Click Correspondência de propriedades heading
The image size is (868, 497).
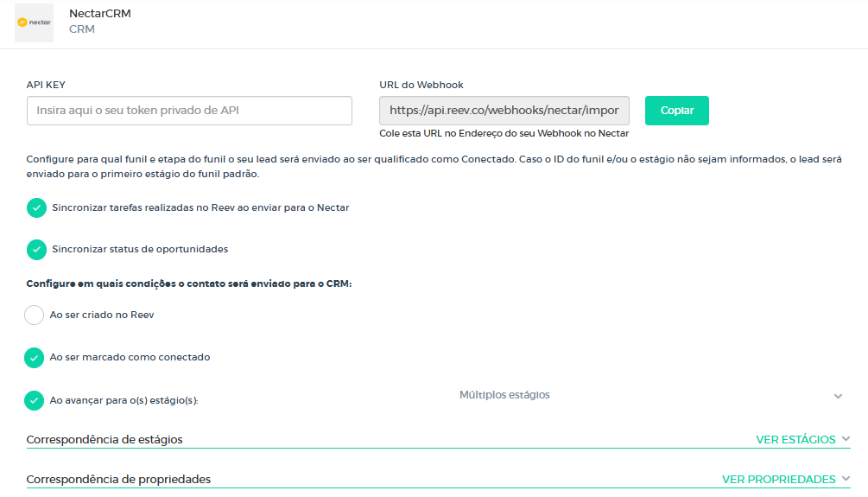tap(118, 479)
